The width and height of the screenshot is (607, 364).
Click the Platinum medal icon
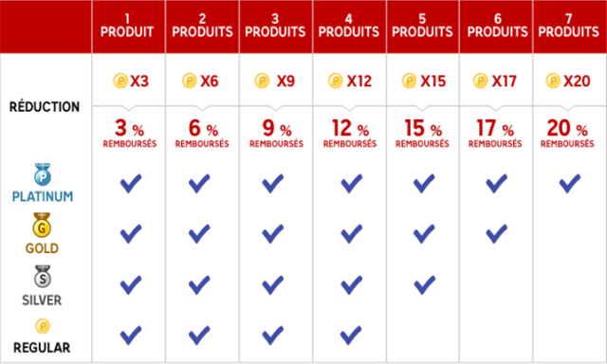click(43, 174)
